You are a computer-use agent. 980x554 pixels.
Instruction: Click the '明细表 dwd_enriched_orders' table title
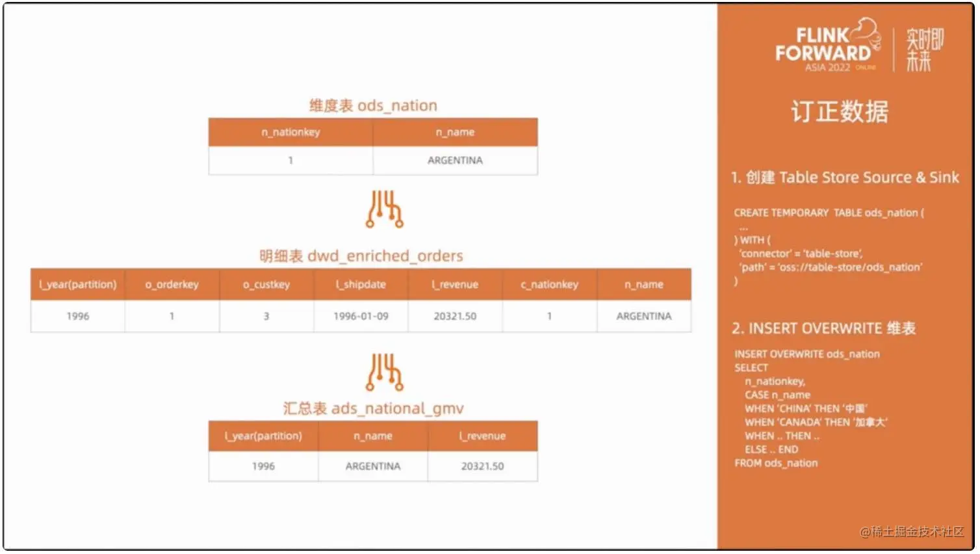coord(361,256)
